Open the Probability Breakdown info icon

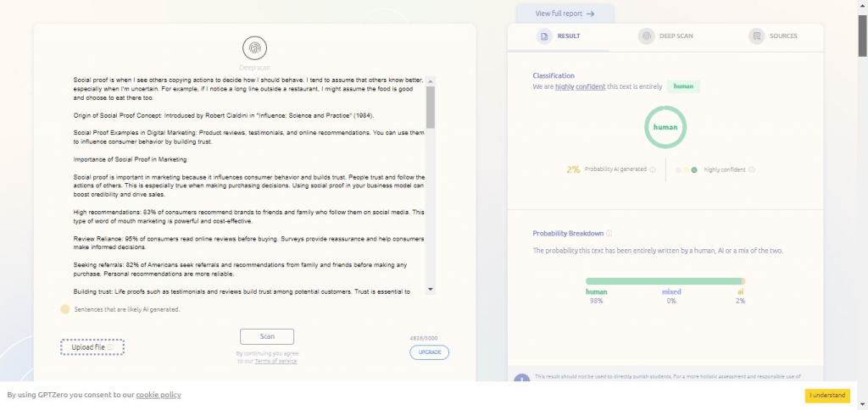(x=609, y=233)
